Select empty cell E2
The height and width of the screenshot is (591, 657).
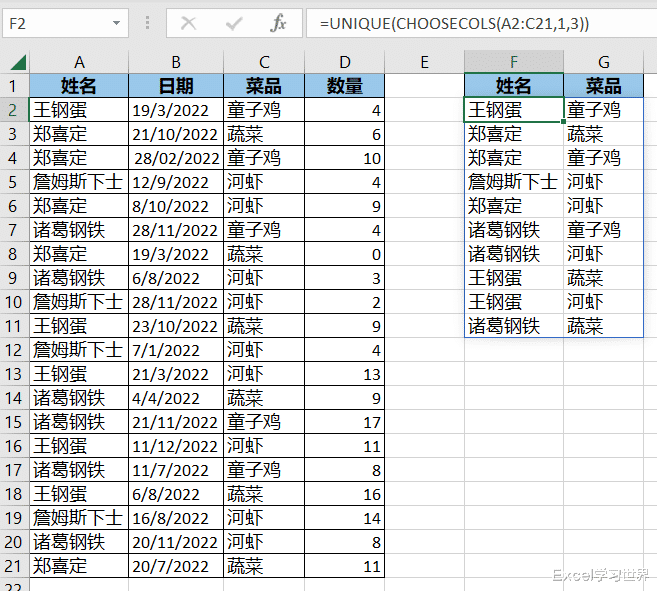point(424,110)
